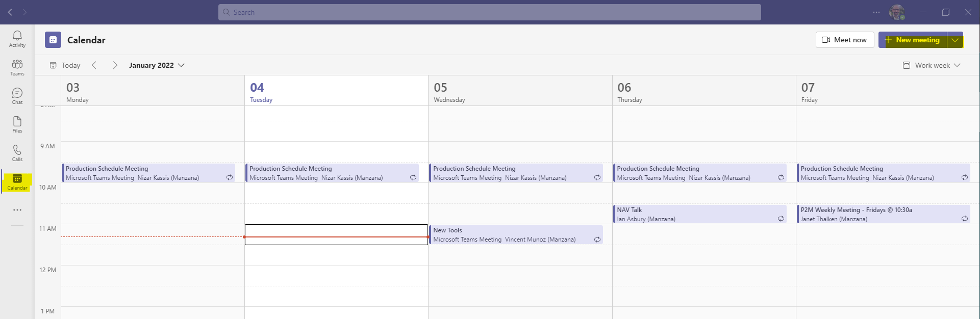The width and height of the screenshot is (980, 319).
Task: Open the Activity bell icon
Action: pyautogui.click(x=17, y=39)
